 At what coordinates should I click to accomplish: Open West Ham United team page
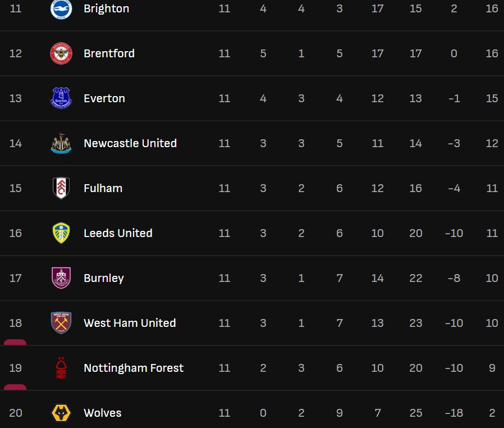pos(130,323)
